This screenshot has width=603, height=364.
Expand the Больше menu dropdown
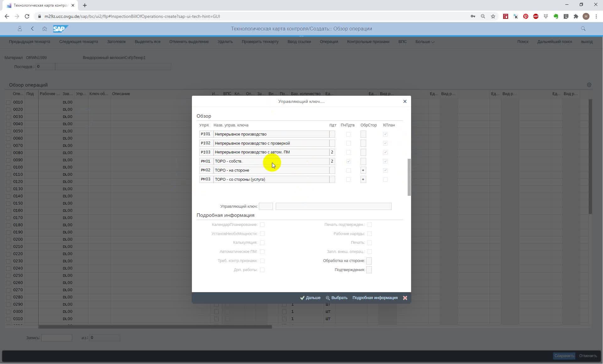point(425,42)
